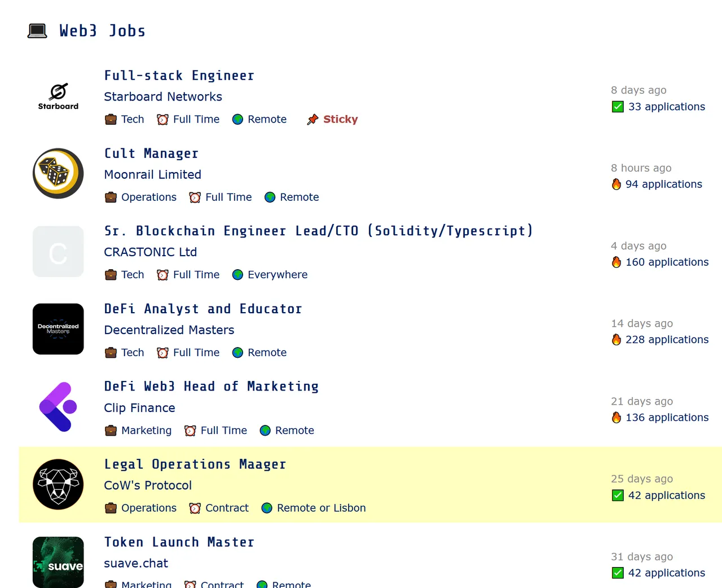
Task: Click the clock icon in Decentralized Masters row
Action: coord(162,353)
